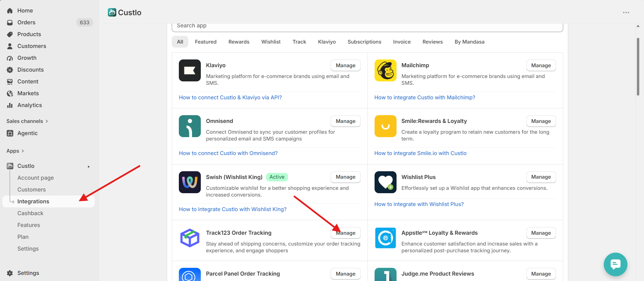
Task: Click the Analytics bar chart icon
Action: click(10, 105)
